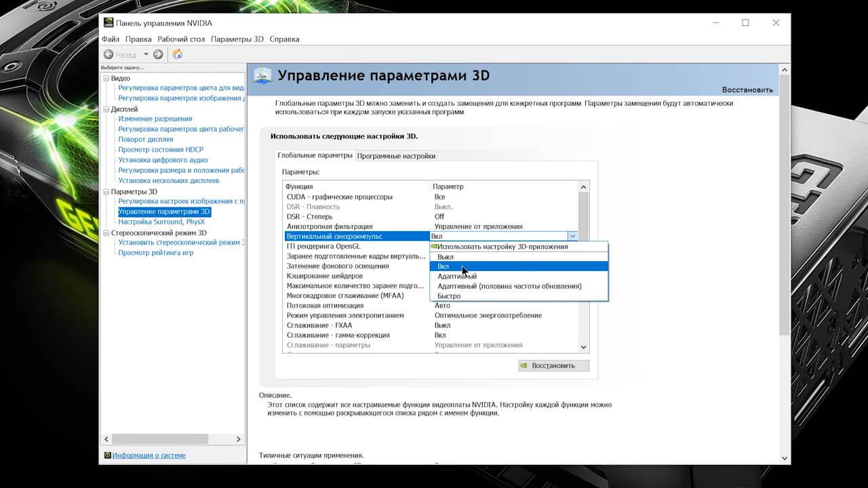Click the Home icon in toolbar
This screenshot has width=868, height=488.
click(x=178, y=54)
